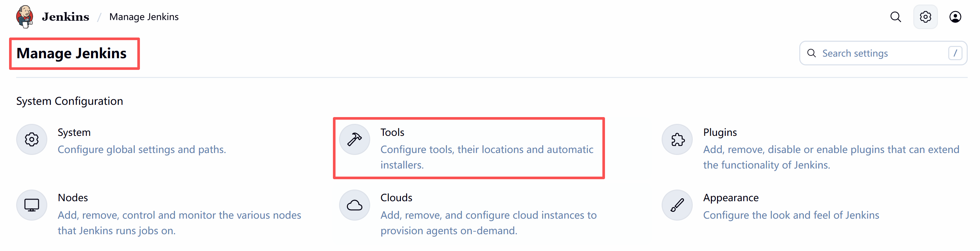Open the Manage Jenkins gear icon in header
Viewport: 980px width, 251px height.
tap(925, 17)
